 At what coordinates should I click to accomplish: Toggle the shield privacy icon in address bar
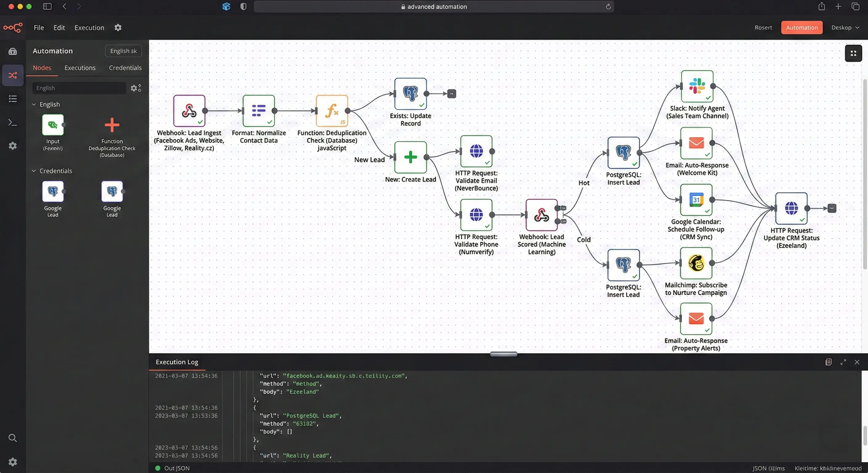[243, 6]
